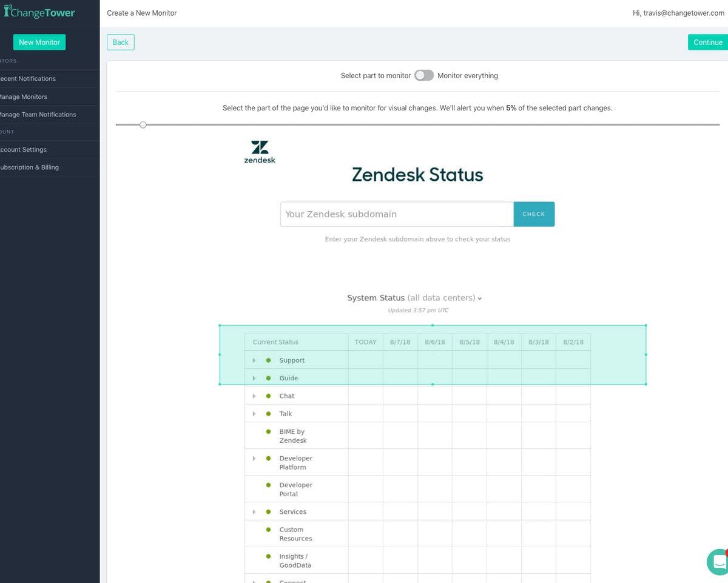Expand the Support row triangle

(254, 360)
